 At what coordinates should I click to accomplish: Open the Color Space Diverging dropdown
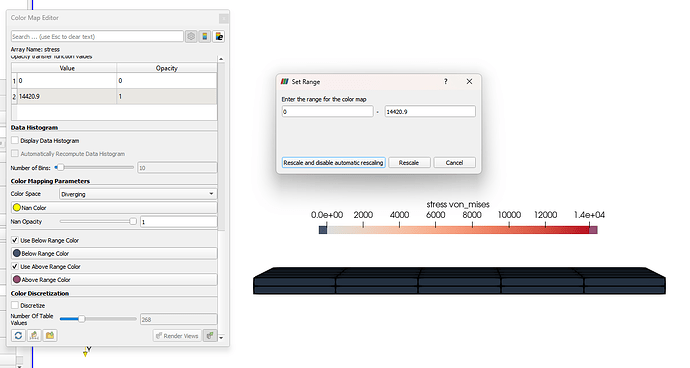coord(138,194)
